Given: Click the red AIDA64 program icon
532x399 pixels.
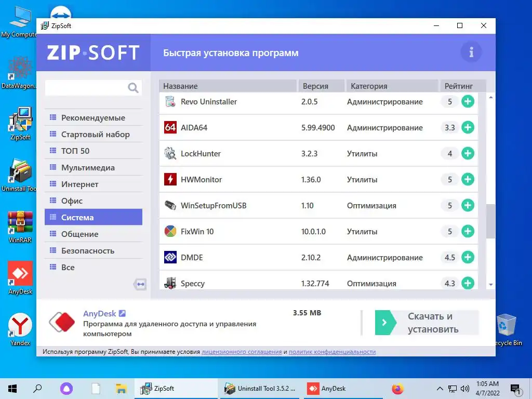Looking at the screenshot, I should pos(170,128).
